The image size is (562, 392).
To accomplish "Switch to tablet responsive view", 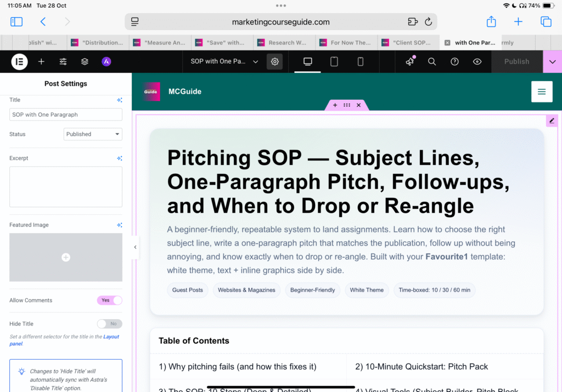I will pos(334,61).
